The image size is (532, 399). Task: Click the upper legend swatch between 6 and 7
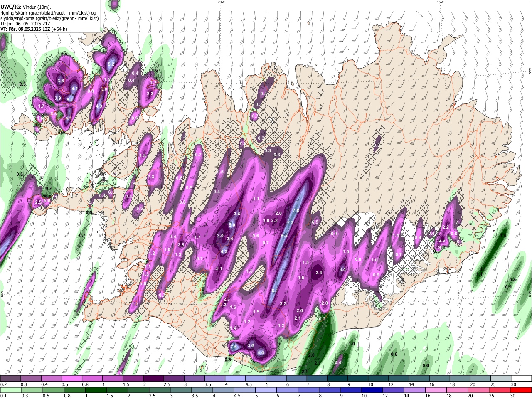tap(297, 378)
